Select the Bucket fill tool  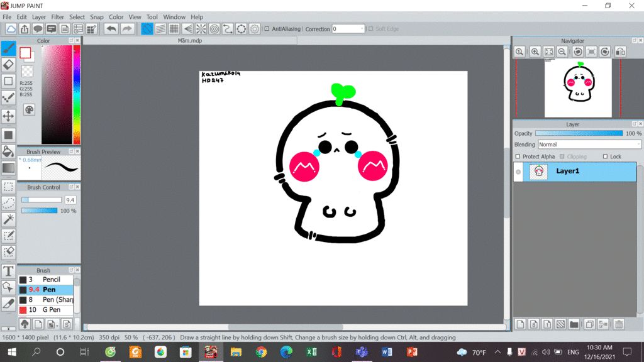8,151
